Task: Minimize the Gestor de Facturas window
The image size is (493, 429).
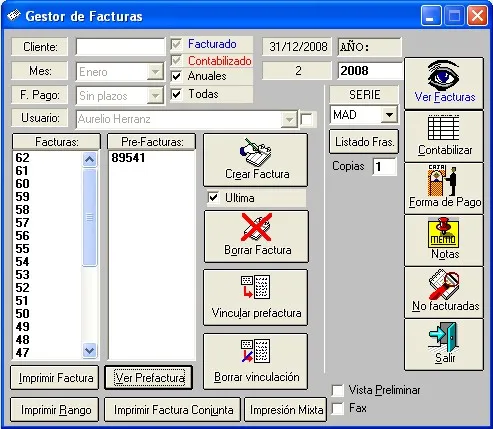Action: pos(431,16)
